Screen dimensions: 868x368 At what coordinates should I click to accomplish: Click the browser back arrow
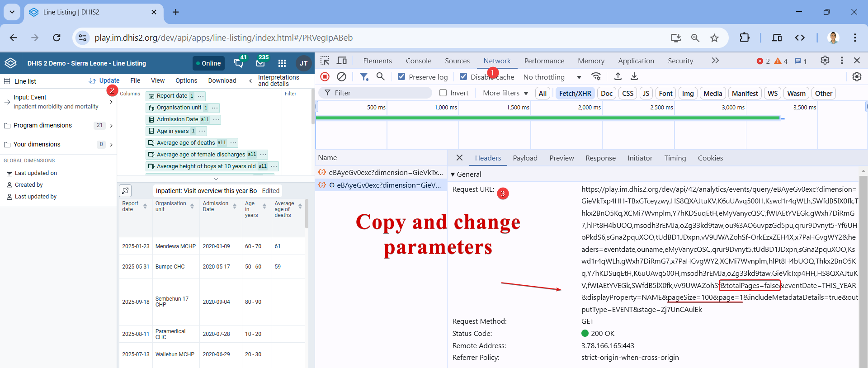tap(13, 38)
